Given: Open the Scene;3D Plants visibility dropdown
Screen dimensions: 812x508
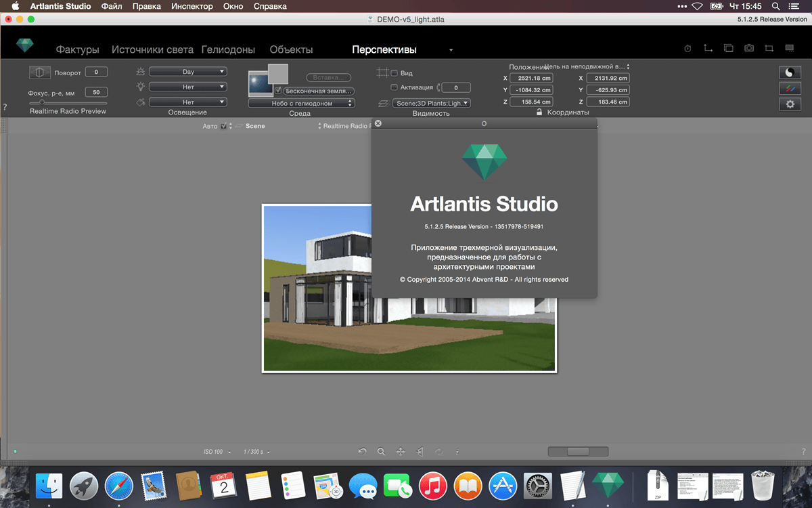Looking at the screenshot, I should (432, 103).
